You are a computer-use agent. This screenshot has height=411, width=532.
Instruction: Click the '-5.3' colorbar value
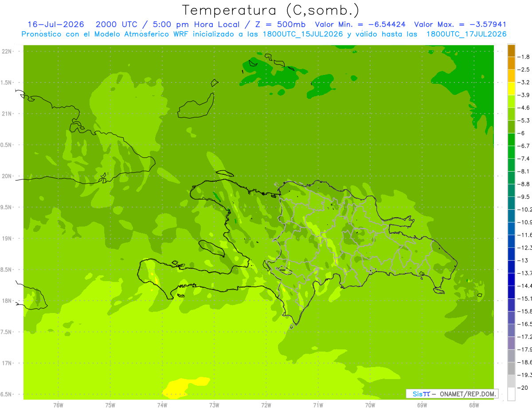(x=524, y=121)
